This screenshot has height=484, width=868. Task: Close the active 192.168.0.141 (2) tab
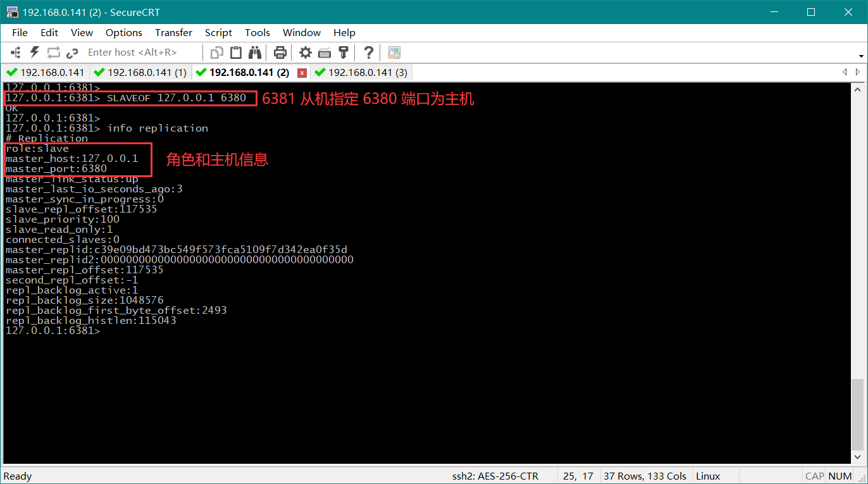coord(302,73)
